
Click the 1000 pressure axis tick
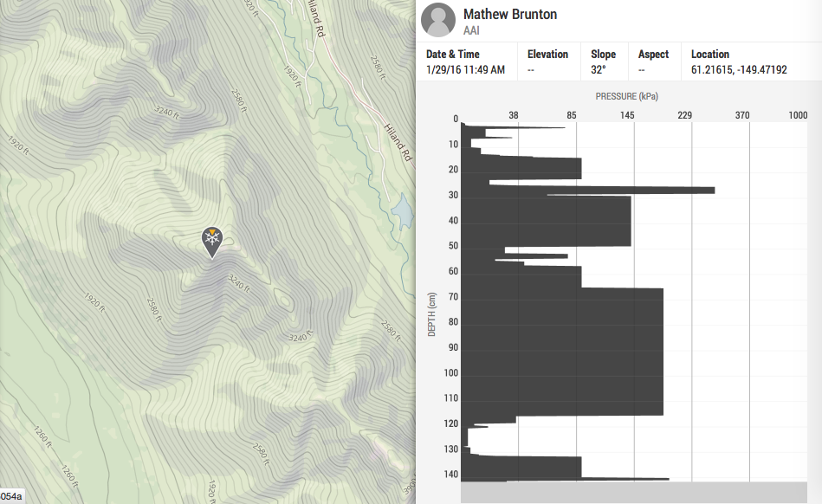[x=798, y=115]
